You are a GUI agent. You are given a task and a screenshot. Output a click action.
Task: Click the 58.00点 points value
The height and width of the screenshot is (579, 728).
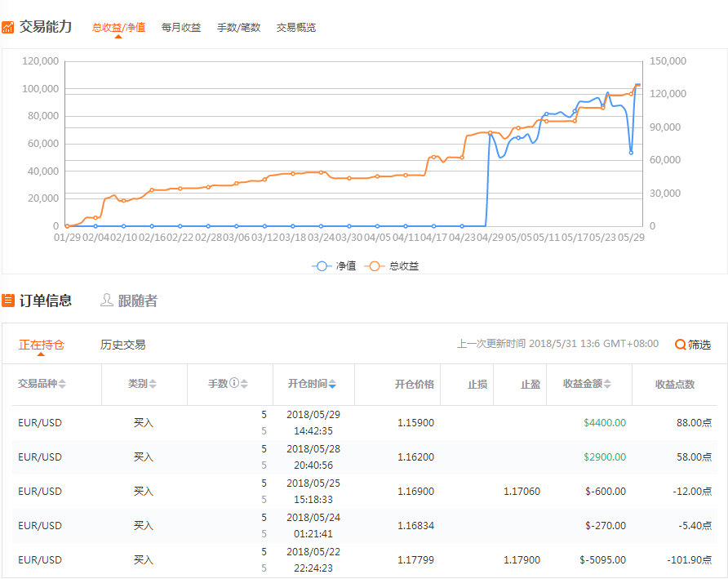click(694, 457)
